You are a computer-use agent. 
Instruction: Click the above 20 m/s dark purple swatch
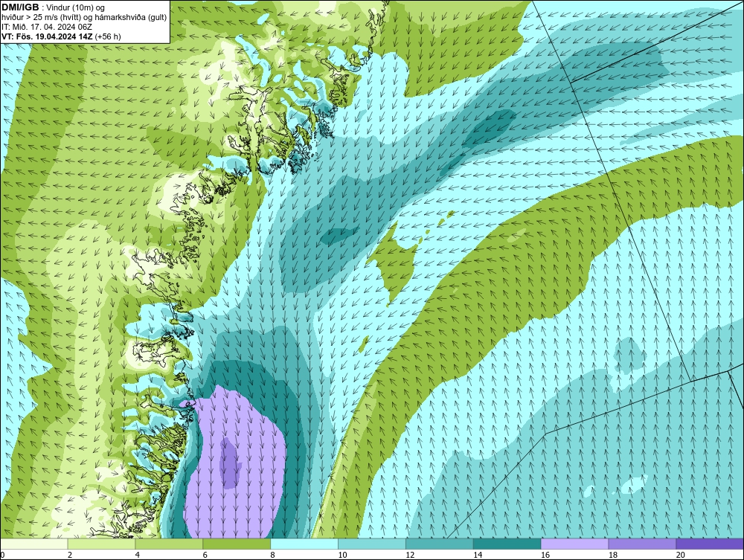click(710, 544)
